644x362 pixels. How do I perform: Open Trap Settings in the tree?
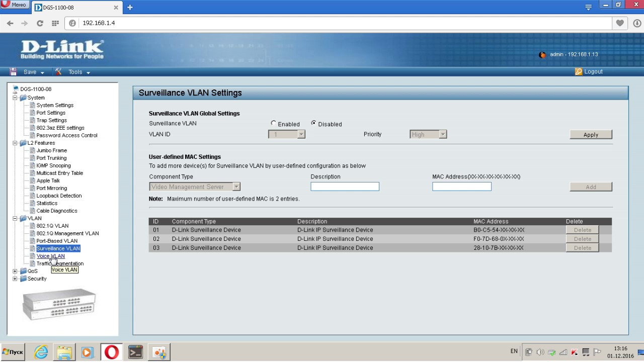click(51, 120)
